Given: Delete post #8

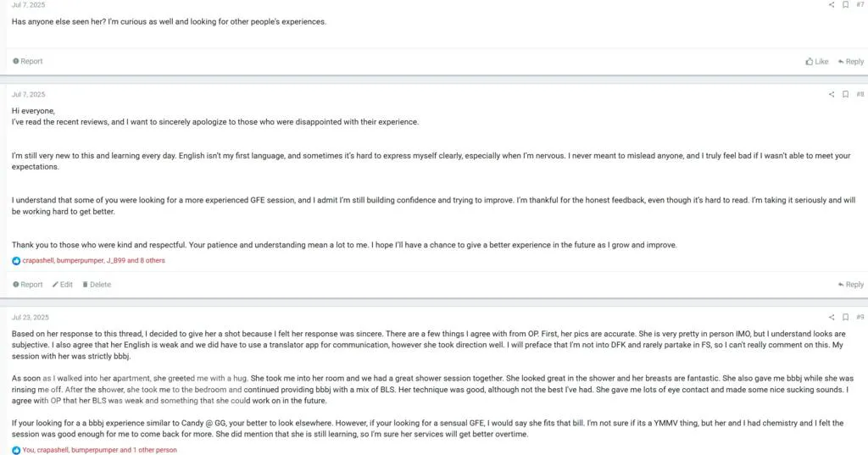Looking at the screenshot, I should 97,285.
